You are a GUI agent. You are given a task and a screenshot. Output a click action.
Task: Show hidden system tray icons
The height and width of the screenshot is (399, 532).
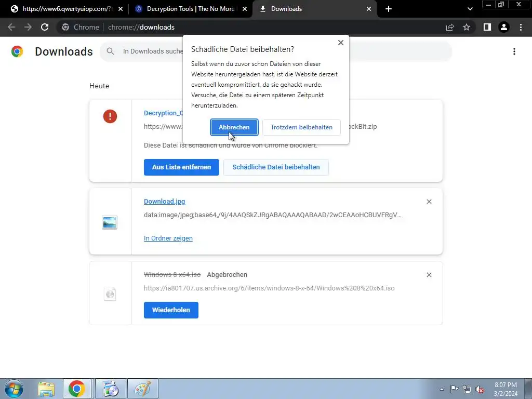point(442,389)
